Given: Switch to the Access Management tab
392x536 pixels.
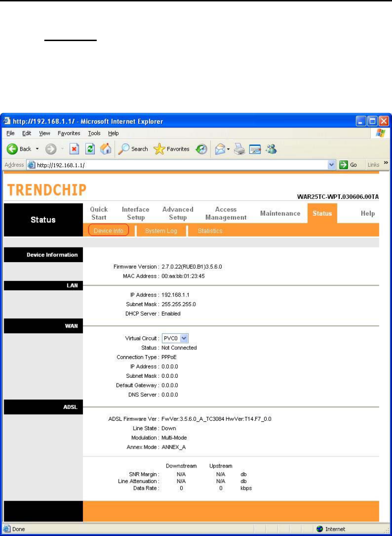Looking at the screenshot, I should [225, 213].
